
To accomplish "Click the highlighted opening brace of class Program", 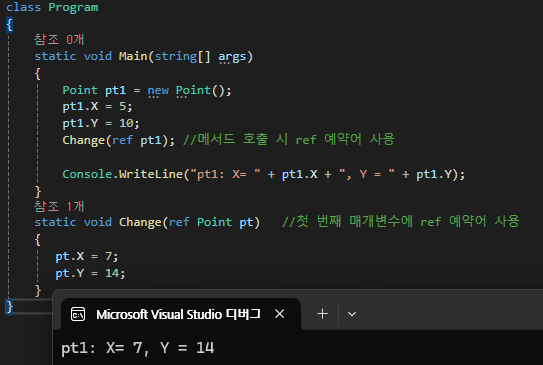I will pos(9,25).
